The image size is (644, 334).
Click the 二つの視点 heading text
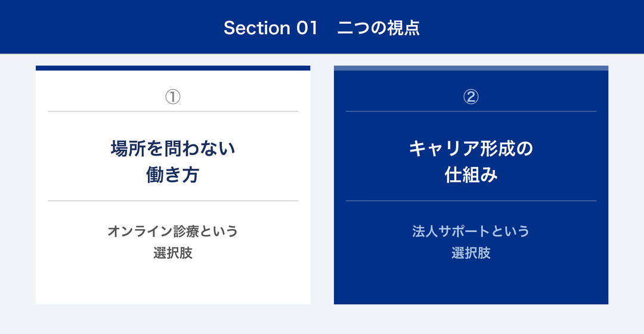(378, 28)
